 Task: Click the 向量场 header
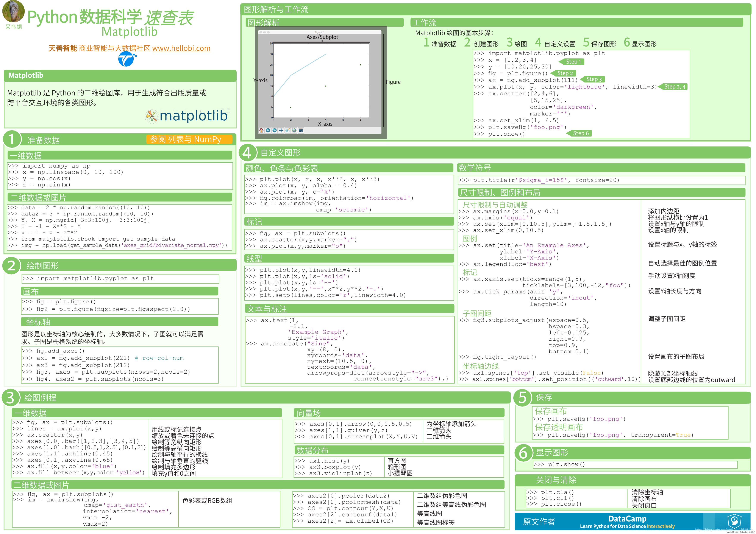(399, 413)
